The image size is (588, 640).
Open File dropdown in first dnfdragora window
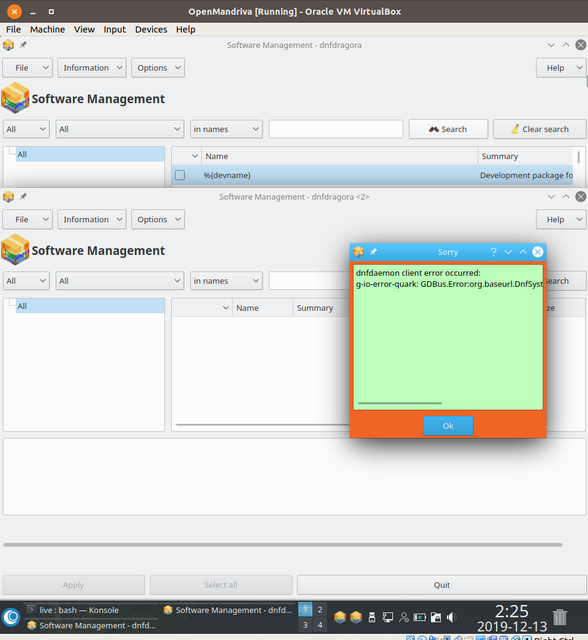pyautogui.click(x=28, y=68)
